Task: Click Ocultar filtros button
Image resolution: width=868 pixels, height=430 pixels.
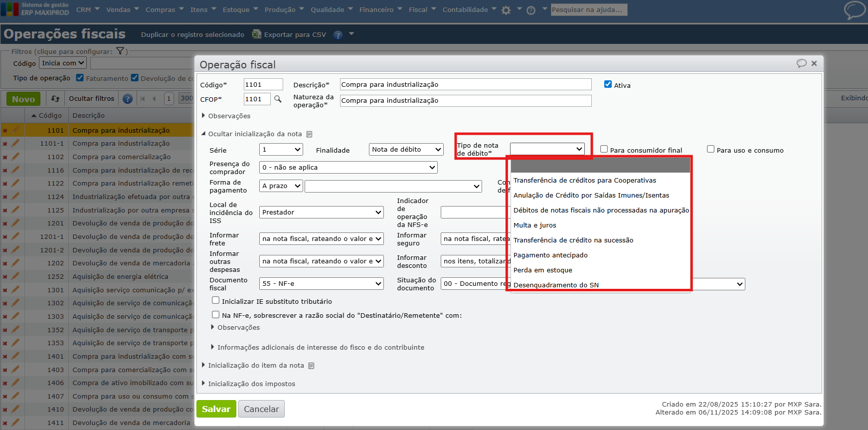Action: [91, 99]
